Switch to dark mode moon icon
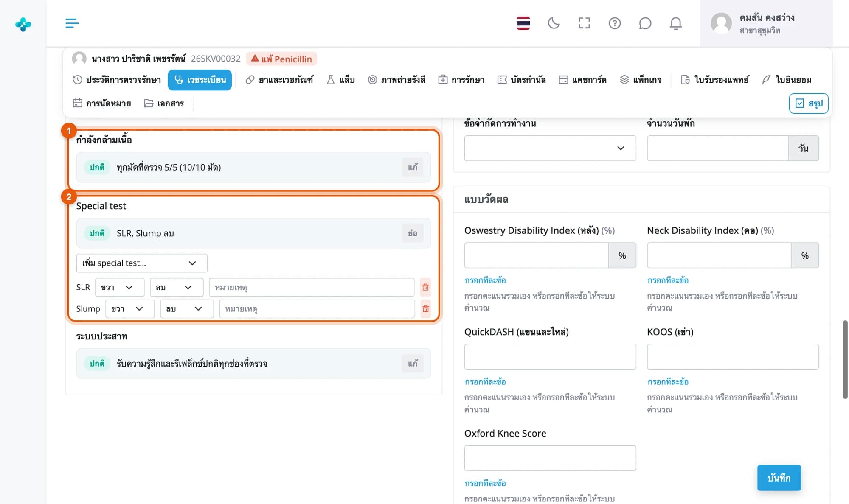The height and width of the screenshot is (504, 849). [x=554, y=23]
